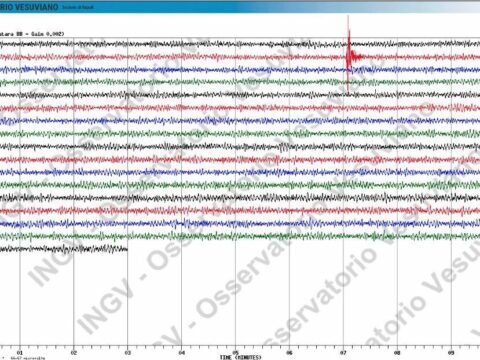Viewport: 480px width, 360px height.
Task: Click the 08 minute tick label
Action: (x=397, y=352)
